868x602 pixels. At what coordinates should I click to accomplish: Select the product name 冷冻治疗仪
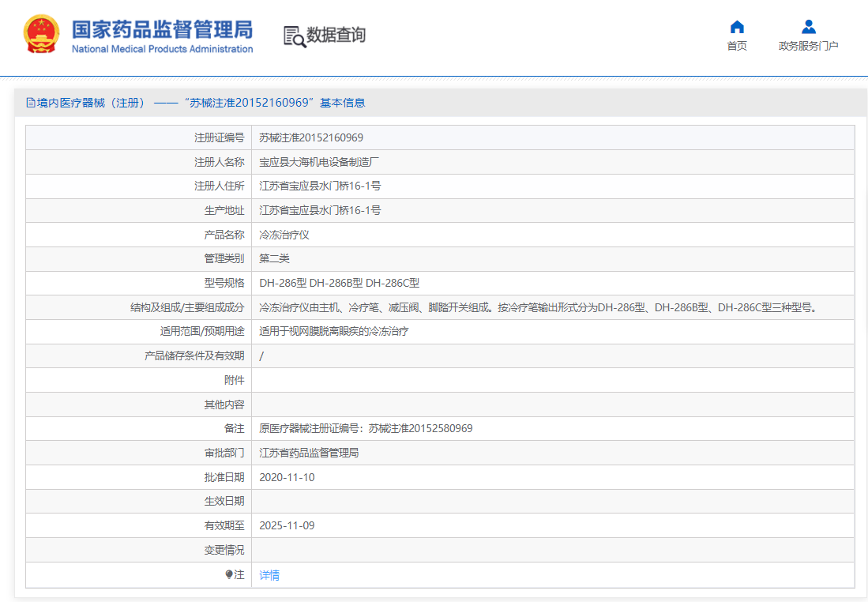coord(284,235)
